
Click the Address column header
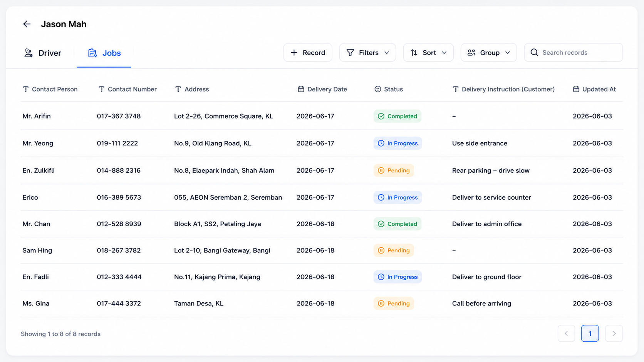pos(192,89)
